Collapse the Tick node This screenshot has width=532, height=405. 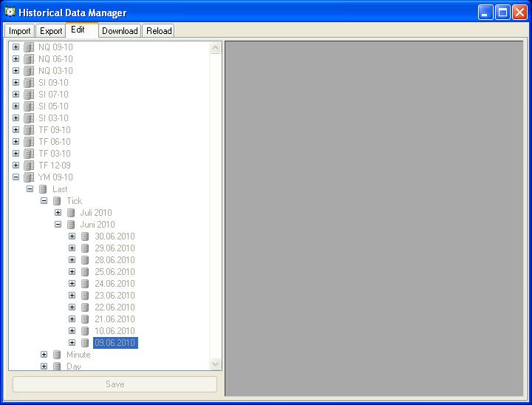[44, 200]
